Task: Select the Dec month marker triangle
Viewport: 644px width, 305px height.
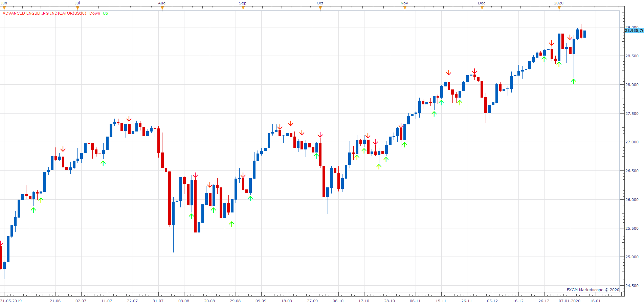Action: pos(482,8)
